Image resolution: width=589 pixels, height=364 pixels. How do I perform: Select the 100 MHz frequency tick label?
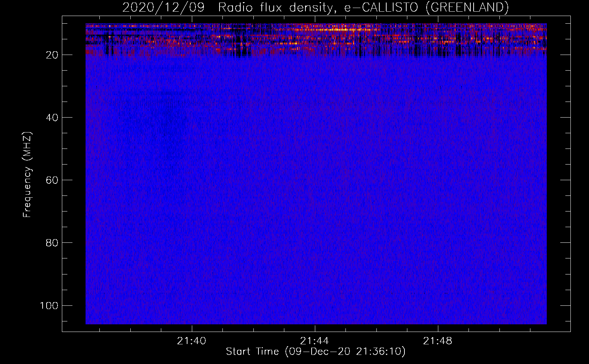click(49, 305)
